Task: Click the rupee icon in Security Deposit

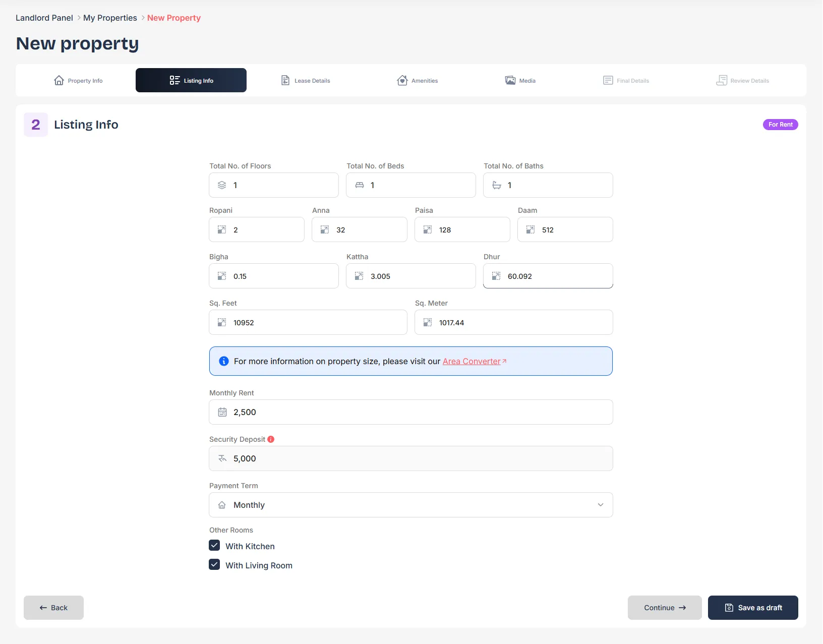Action: [x=222, y=458]
